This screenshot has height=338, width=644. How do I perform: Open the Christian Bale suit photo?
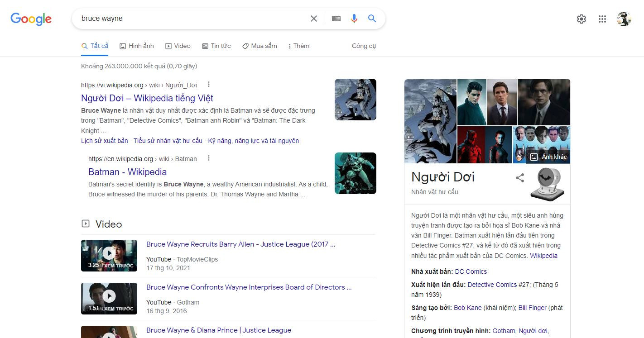(502, 102)
